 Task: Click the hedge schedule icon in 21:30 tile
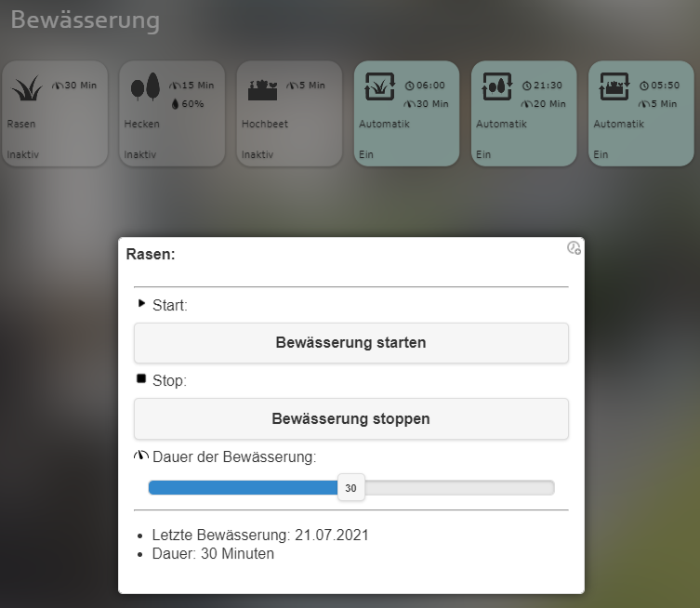(496, 86)
